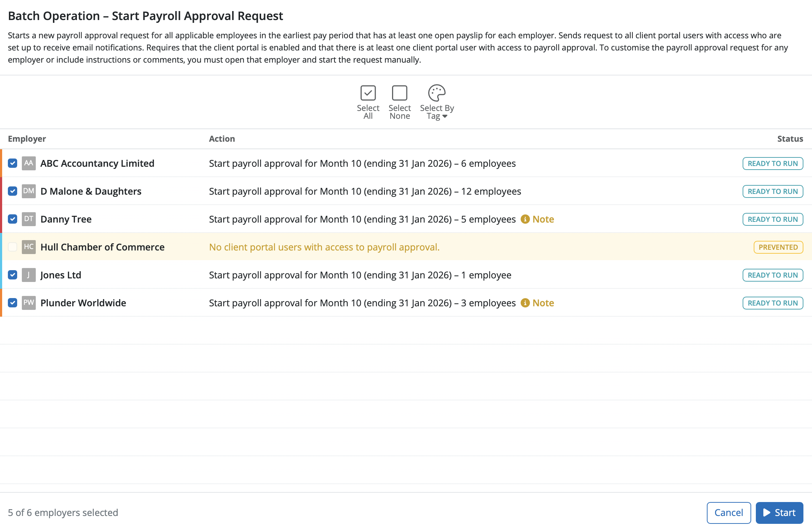Click the READY TO RUN badge for Jones Ltd
The image size is (812, 531).
tap(773, 275)
